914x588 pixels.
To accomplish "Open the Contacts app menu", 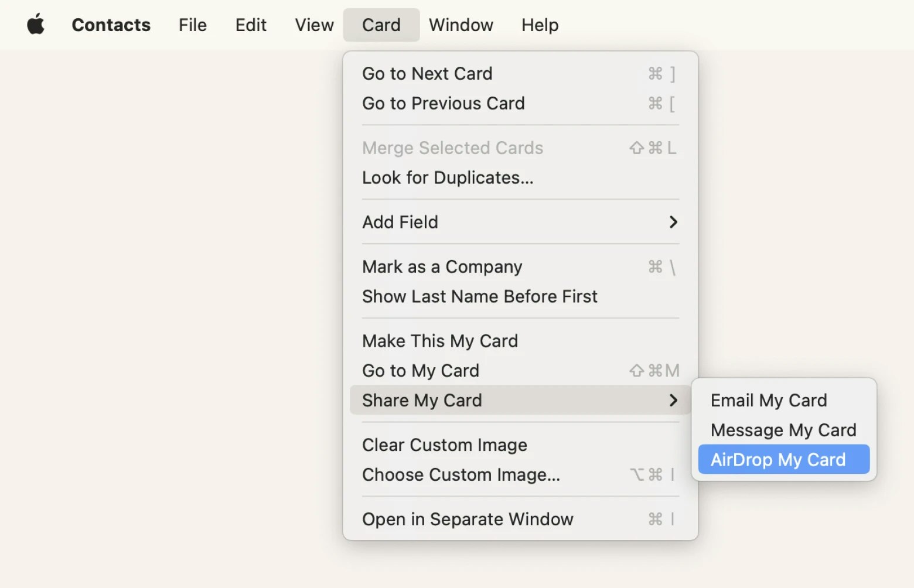I will pyautogui.click(x=111, y=25).
